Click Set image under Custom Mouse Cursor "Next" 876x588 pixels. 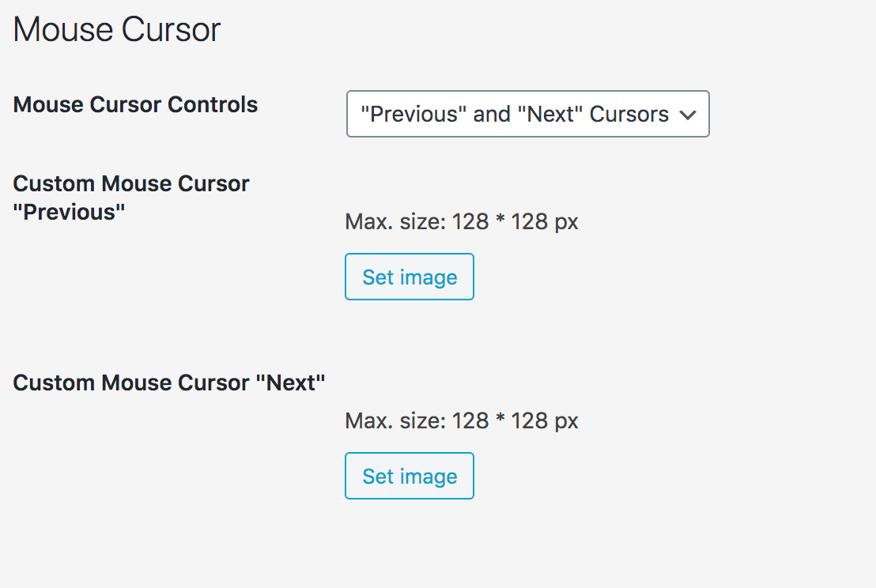point(410,476)
